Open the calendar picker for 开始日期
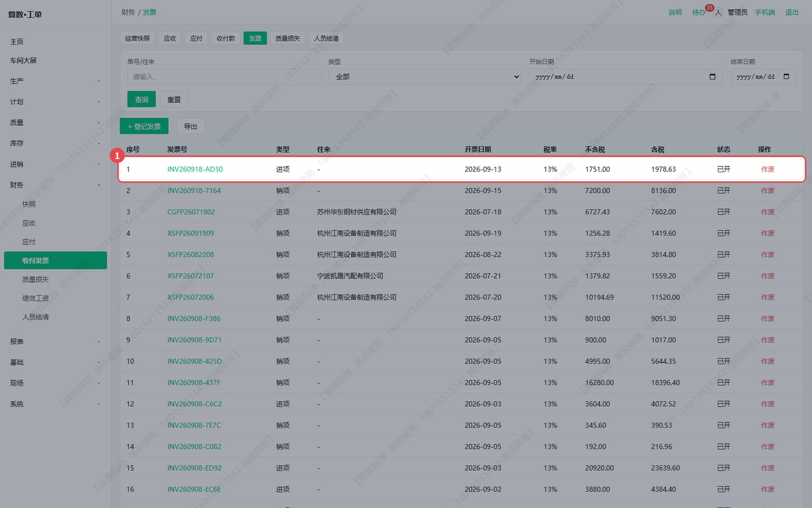This screenshot has width=812, height=508. pos(712,77)
